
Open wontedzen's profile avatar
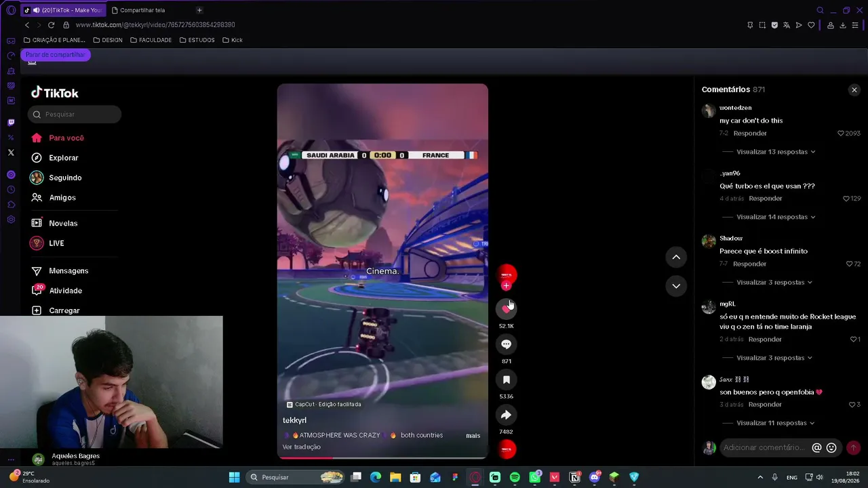[709, 111]
